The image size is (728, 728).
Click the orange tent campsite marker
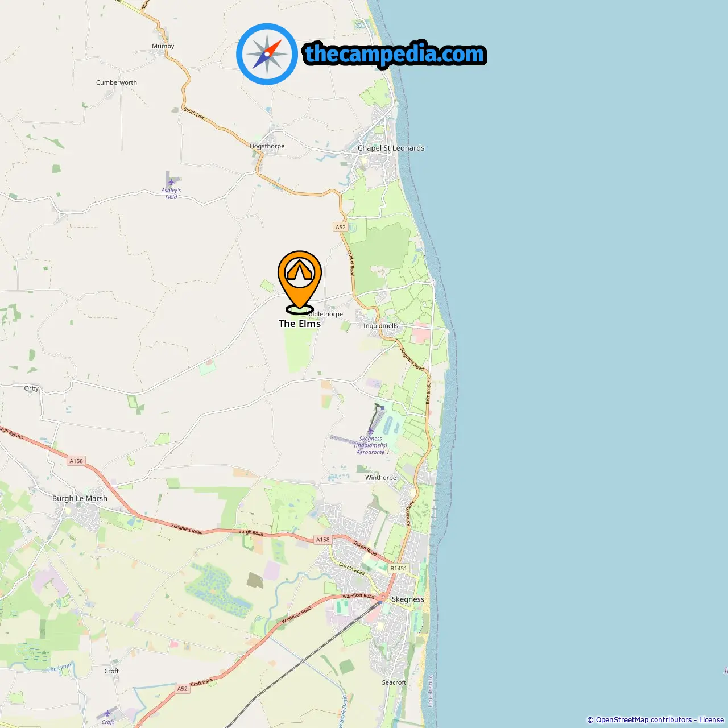click(300, 282)
